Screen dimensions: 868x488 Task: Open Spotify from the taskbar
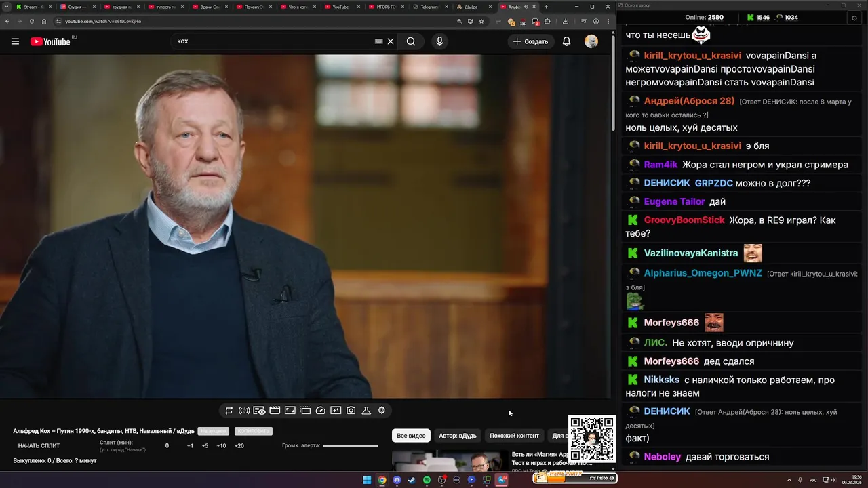427,480
